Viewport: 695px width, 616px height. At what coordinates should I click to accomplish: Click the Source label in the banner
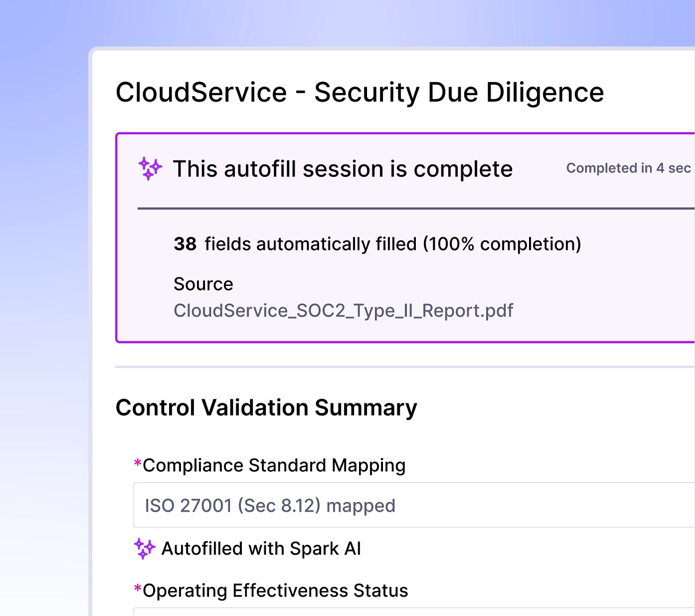coord(203,284)
